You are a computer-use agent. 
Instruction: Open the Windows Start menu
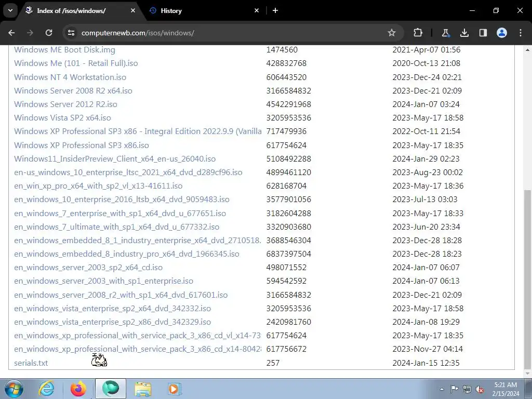coord(14,389)
